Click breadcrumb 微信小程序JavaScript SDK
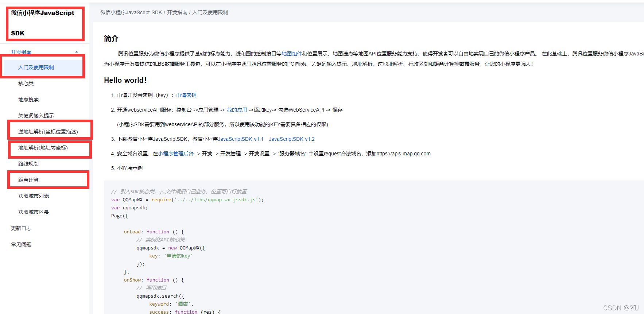This screenshot has height=314, width=644. click(131, 12)
